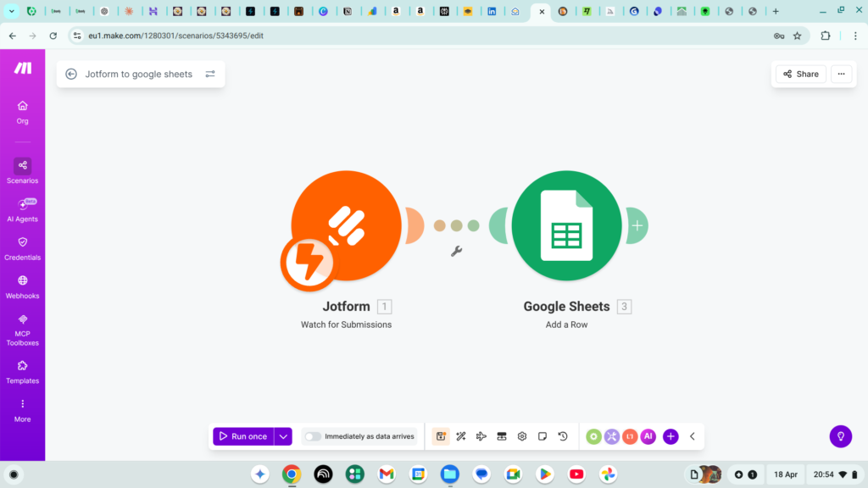Open scenario options sliders icon
The image size is (868, 488).
pyautogui.click(x=210, y=75)
